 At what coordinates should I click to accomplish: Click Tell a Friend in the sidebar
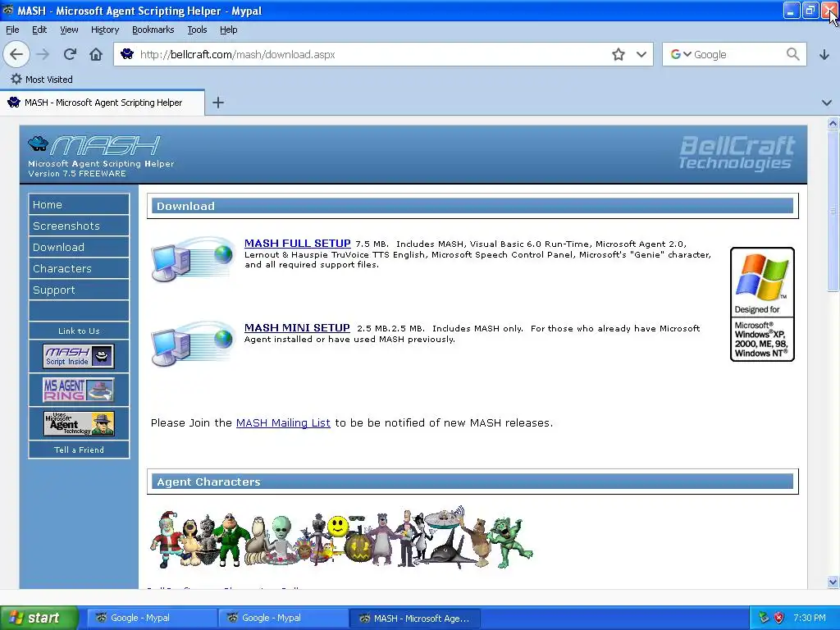(x=79, y=450)
